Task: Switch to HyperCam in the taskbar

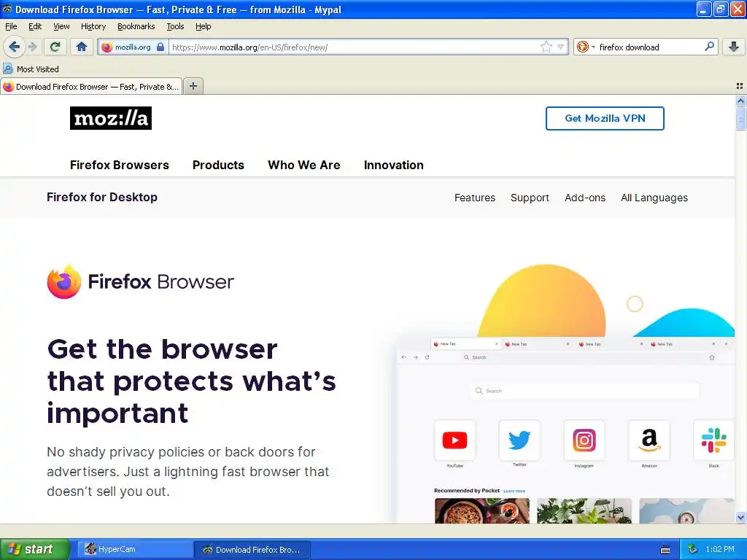Action: [x=135, y=550]
